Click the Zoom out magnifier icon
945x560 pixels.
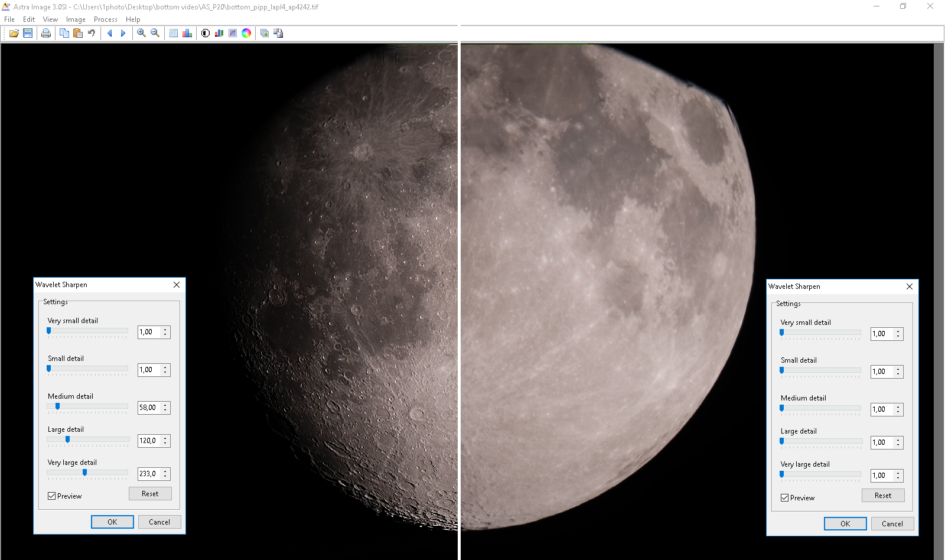coord(155,34)
